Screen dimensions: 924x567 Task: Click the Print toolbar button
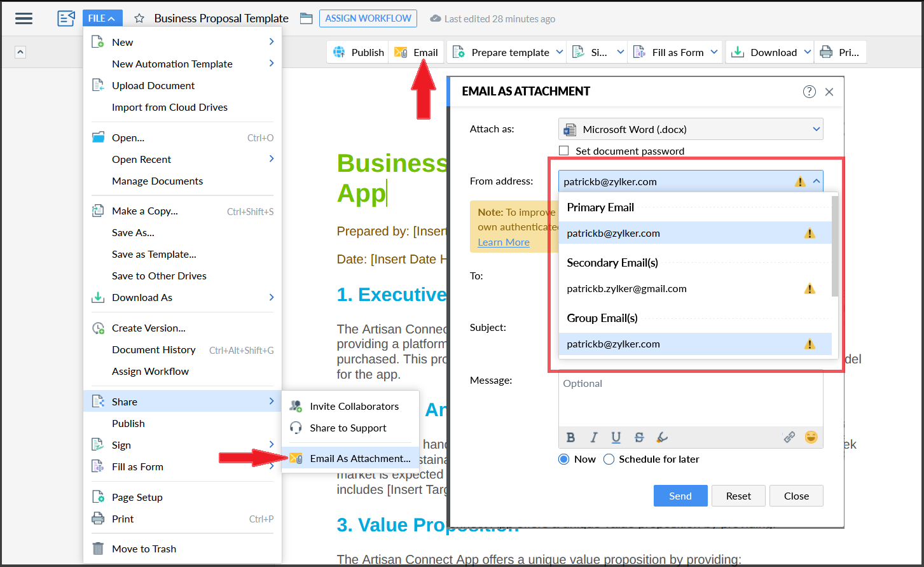(840, 52)
